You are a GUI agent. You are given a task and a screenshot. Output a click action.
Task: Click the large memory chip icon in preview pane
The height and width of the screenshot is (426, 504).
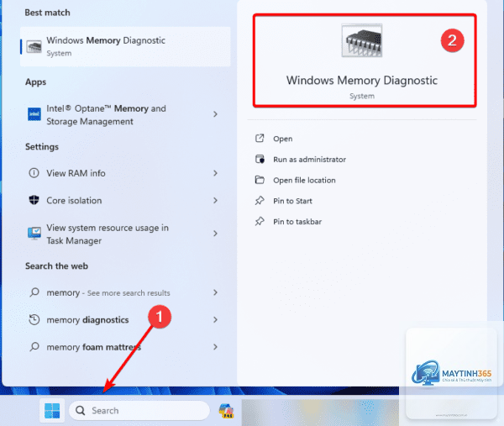point(362,40)
